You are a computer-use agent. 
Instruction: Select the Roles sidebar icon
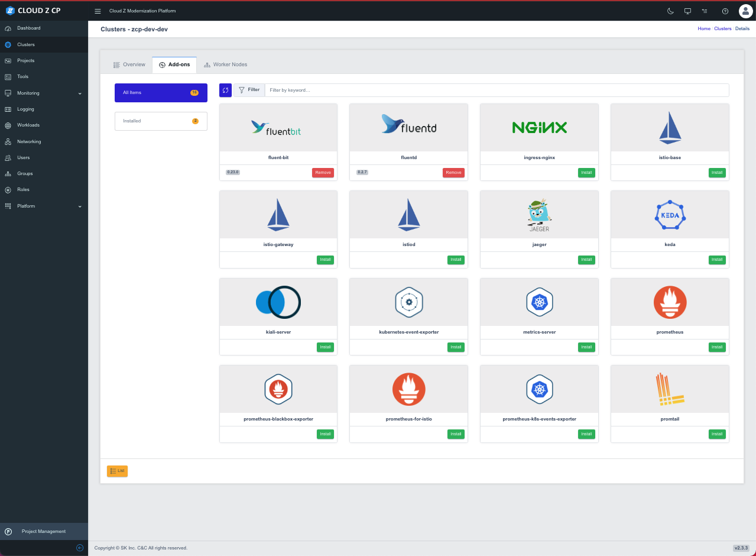[x=8, y=190]
